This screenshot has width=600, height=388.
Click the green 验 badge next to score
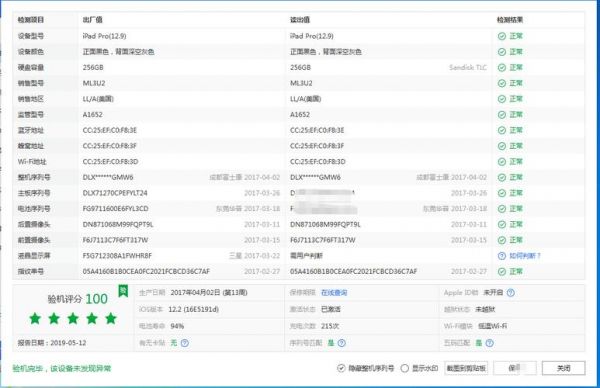pos(123,291)
